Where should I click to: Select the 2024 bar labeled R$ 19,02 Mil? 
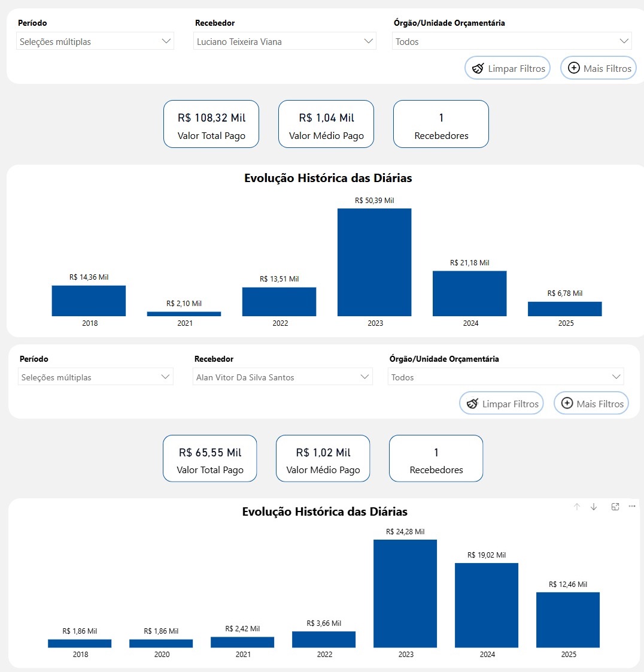coord(487,605)
